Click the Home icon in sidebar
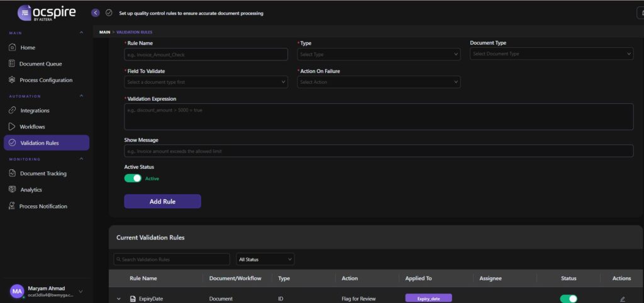Image resolution: width=644 pixels, height=303 pixels. point(13,47)
